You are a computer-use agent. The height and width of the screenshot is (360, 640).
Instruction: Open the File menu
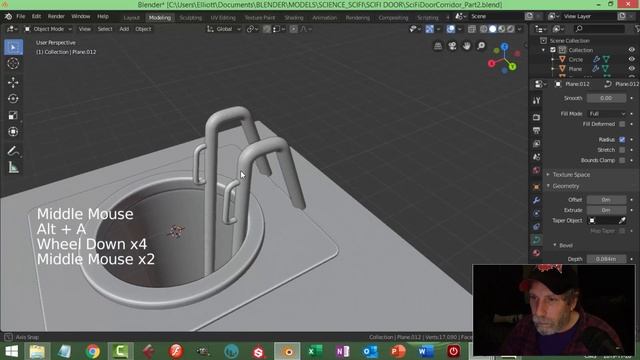[x=20, y=17]
